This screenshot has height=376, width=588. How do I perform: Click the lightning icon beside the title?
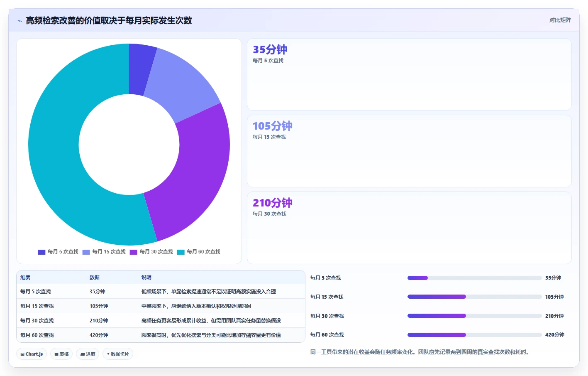[x=20, y=21]
